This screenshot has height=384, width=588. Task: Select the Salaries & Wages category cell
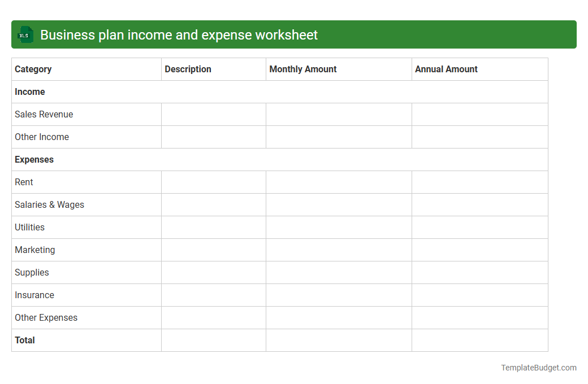click(49, 204)
